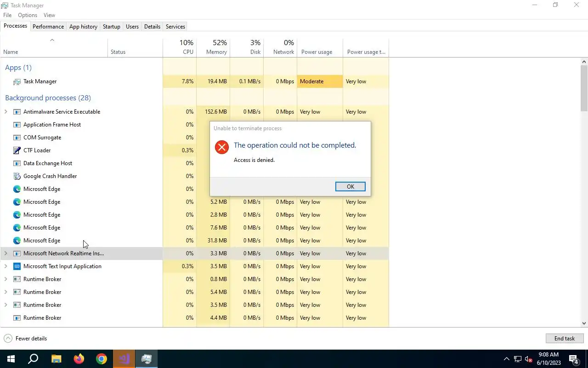Launch Firefox from the taskbar
The image size is (588, 368).
coord(79,359)
